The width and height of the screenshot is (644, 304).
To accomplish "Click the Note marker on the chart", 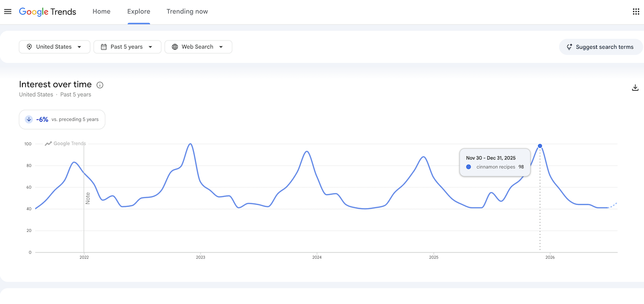I will (88, 198).
